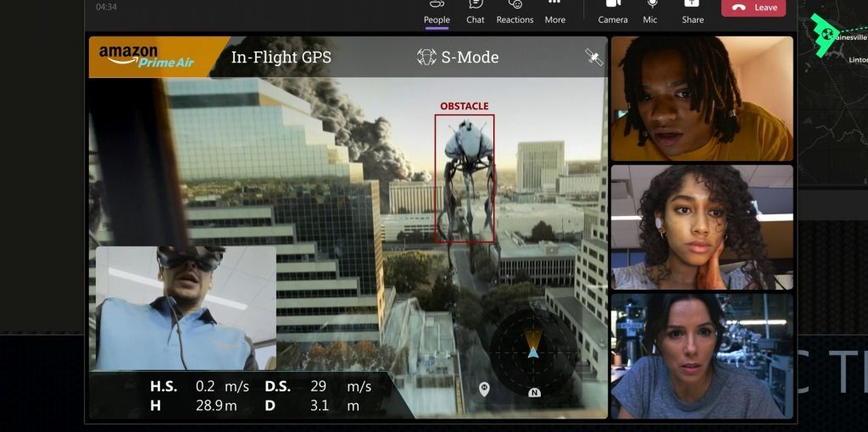The height and width of the screenshot is (432, 868).
Task: Click the Amazon Prime Air logo
Action: [x=147, y=57]
